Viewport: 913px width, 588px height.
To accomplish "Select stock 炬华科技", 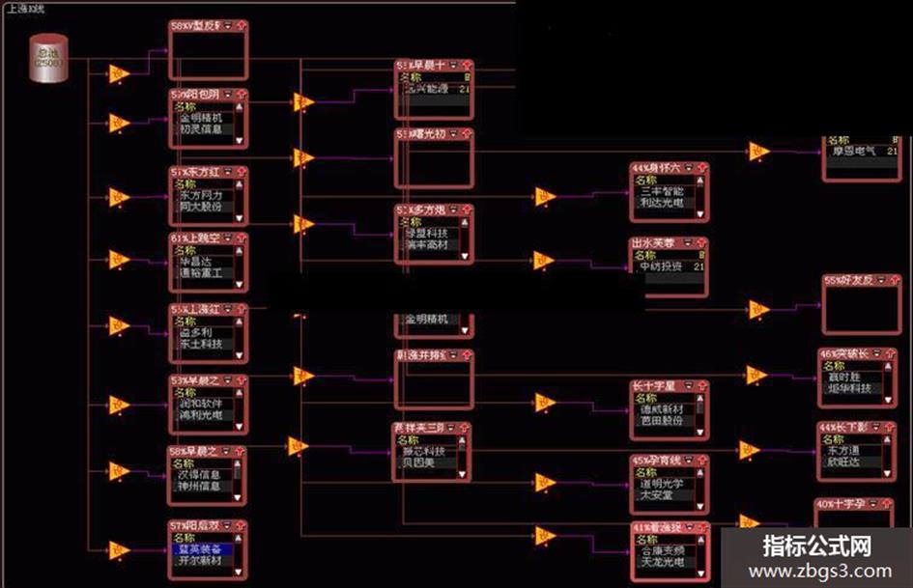I will pos(850,388).
